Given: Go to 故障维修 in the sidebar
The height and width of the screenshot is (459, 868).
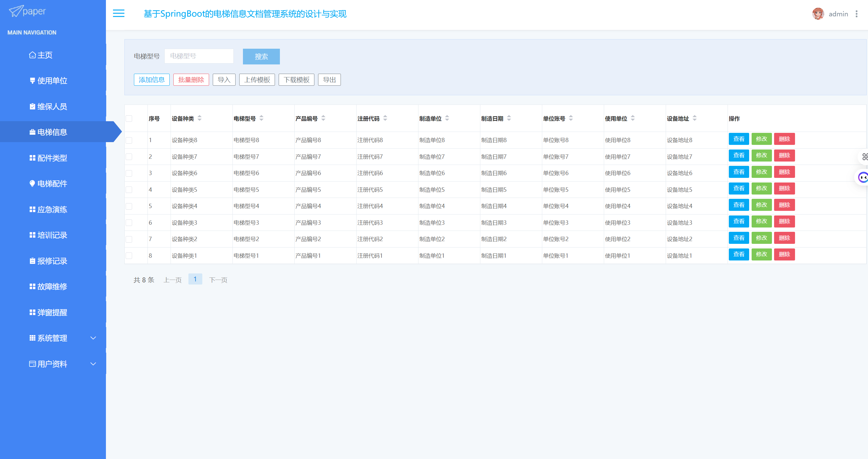Looking at the screenshot, I should point(52,287).
